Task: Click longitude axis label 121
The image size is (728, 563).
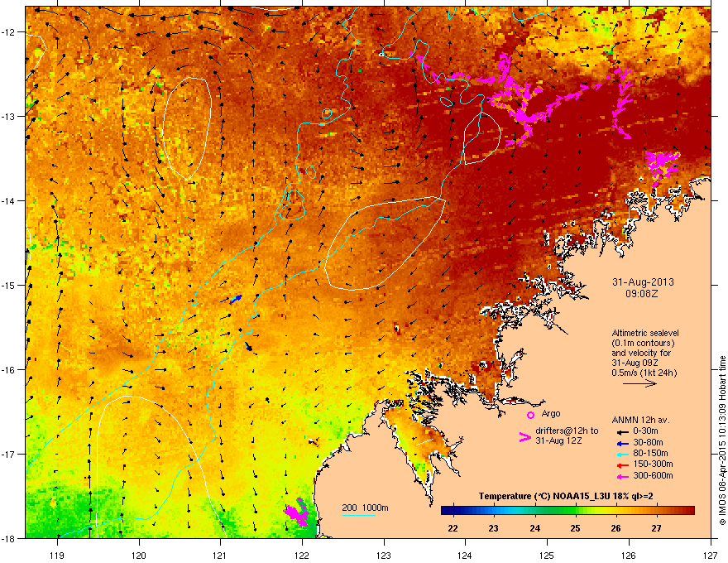Action: coord(220,555)
